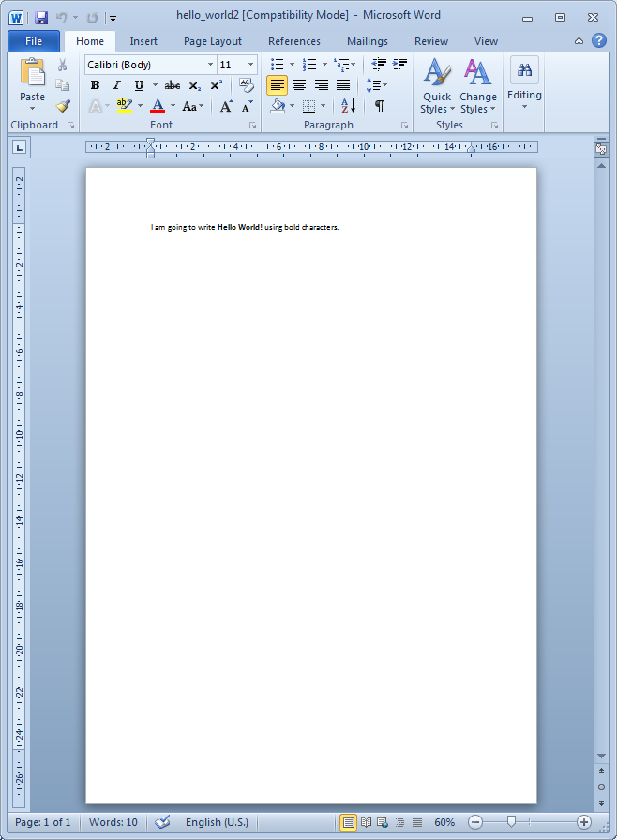Open the borders dropdown arrow

tap(323, 106)
